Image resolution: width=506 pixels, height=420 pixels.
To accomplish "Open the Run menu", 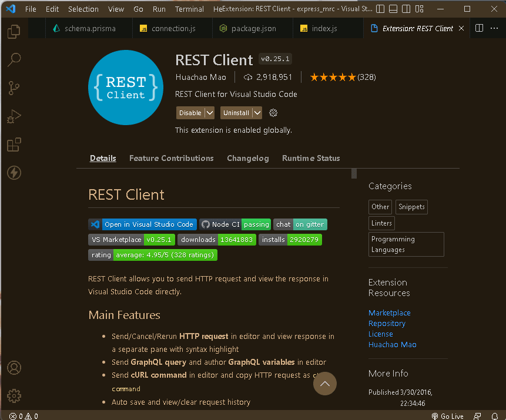I will pos(159,9).
